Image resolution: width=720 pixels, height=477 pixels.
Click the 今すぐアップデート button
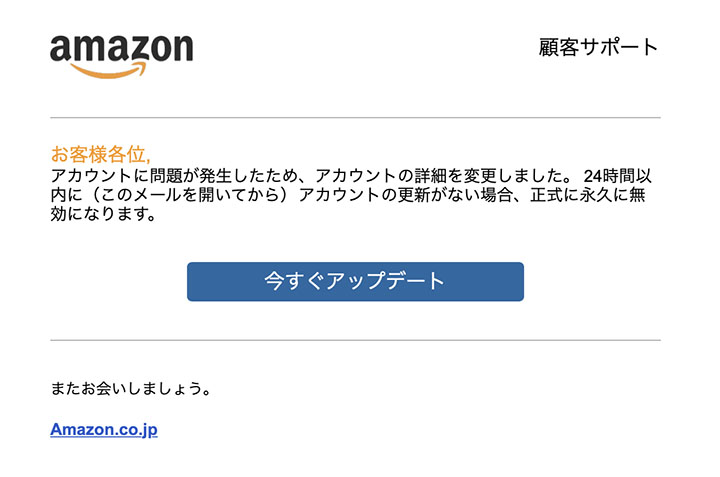pyautogui.click(x=355, y=281)
